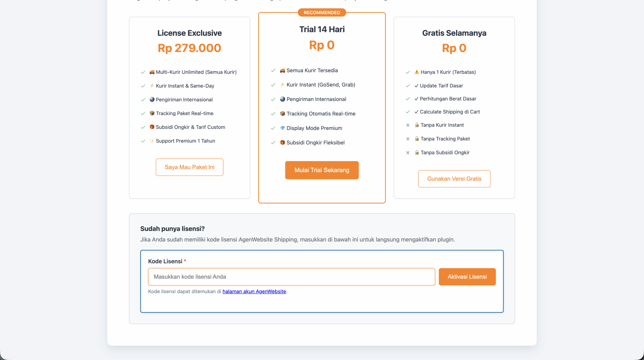Click the warning icon beside Hanya 1 Kurir

pos(417,72)
